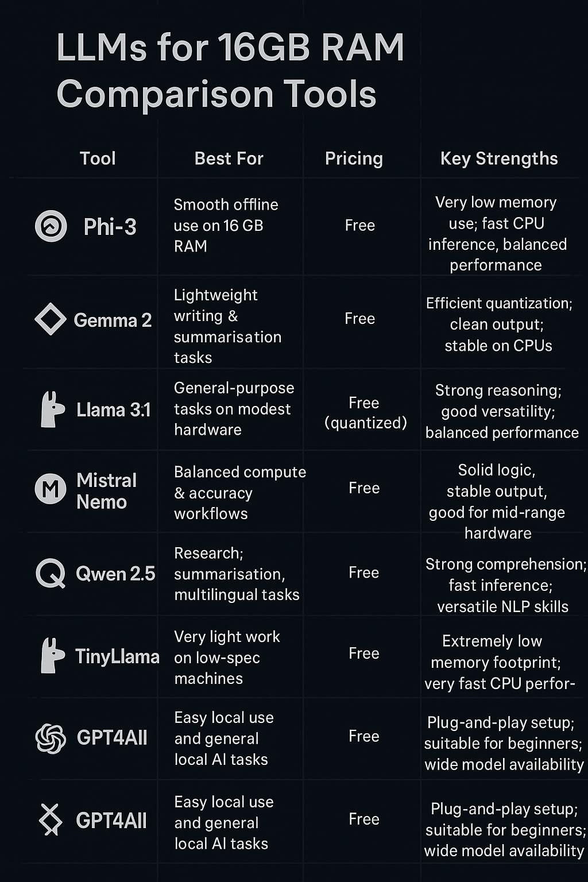This screenshot has height=882, width=588.
Task: Select the Best For column header
Action: click(229, 158)
